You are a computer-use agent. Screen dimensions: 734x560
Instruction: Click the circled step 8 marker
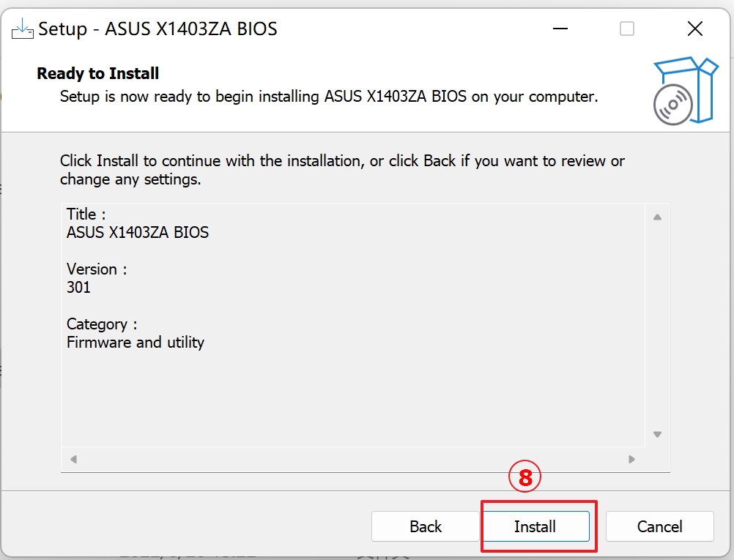click(x=524, y=478)
